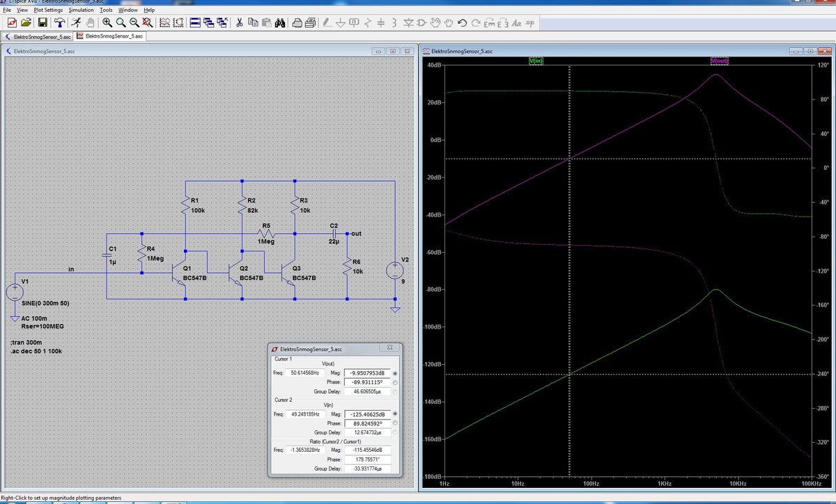Click Cursor 1 Freq value field

(304, 374)
